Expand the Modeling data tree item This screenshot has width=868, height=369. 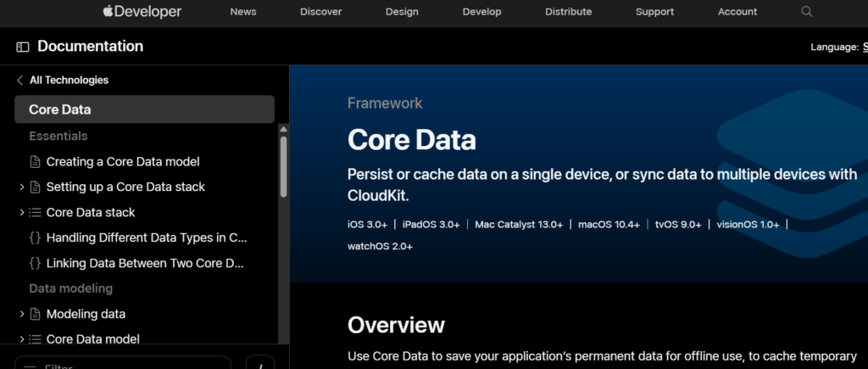(x=21, y=314)
